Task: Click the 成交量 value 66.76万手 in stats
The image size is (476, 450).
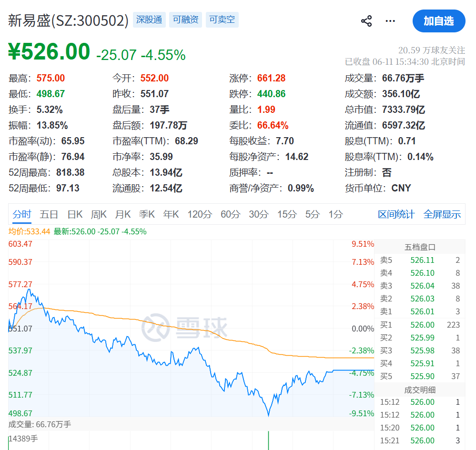Action: click(403, 78)
